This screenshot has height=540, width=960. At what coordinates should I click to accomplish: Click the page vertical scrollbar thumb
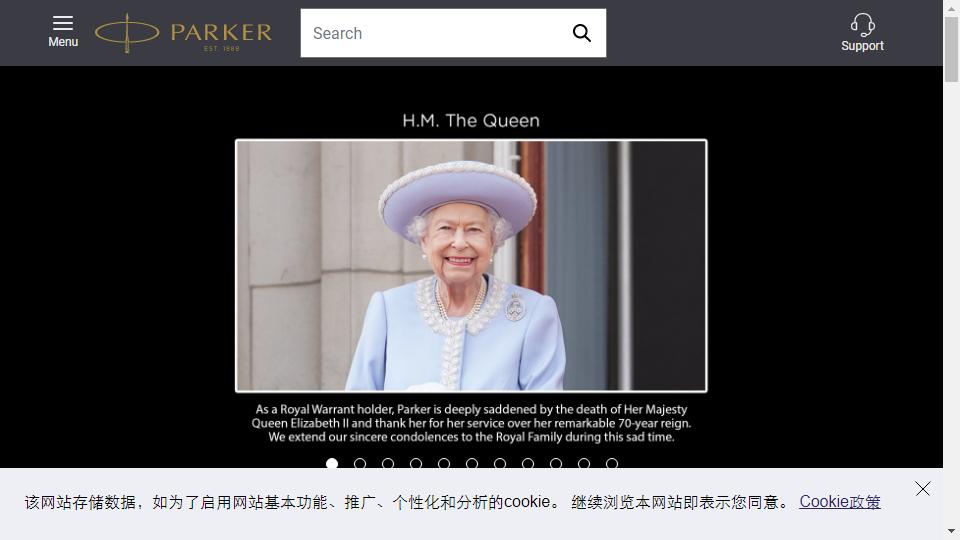click(x=951, y=49)
